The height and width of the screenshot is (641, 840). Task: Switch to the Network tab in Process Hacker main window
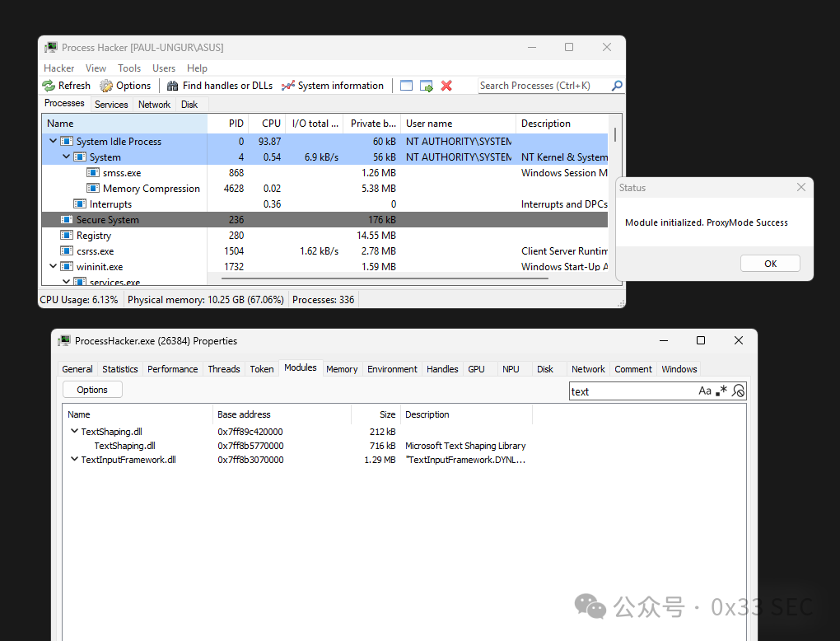point(154,105)
